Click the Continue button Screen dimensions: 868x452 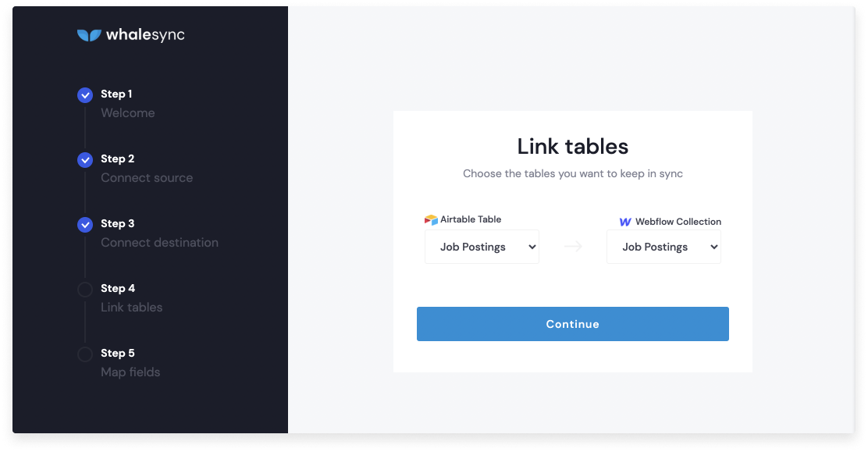572,324
